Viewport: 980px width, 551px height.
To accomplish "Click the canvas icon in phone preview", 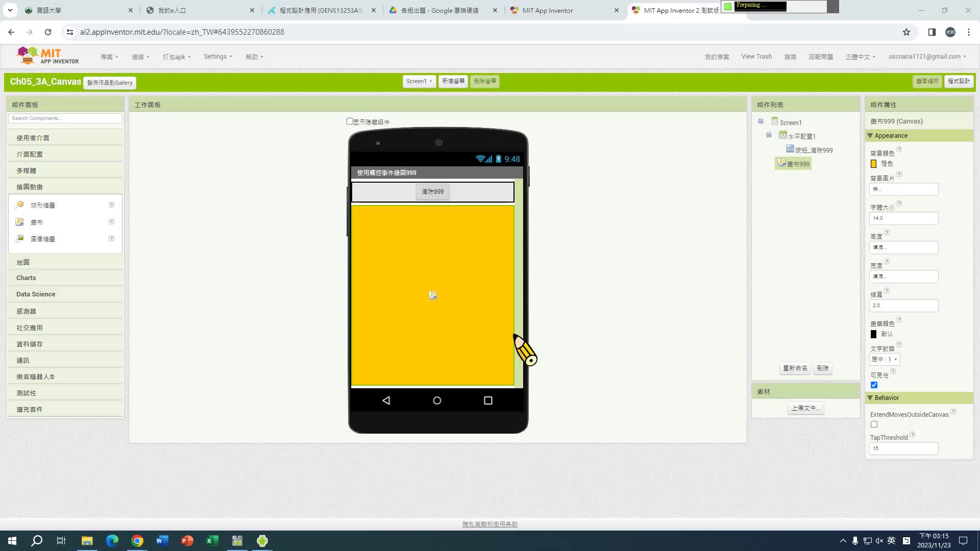I will point(433,295).
